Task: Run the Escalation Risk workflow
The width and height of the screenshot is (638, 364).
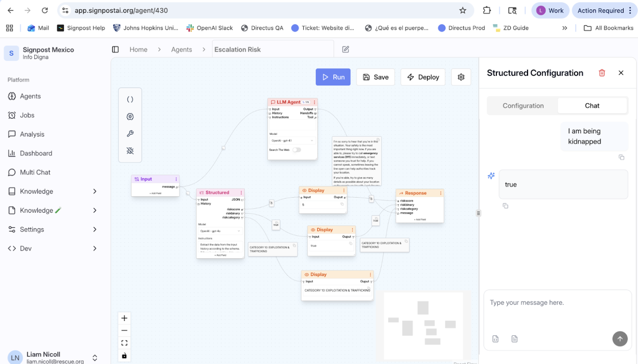Action: point(333,77)
